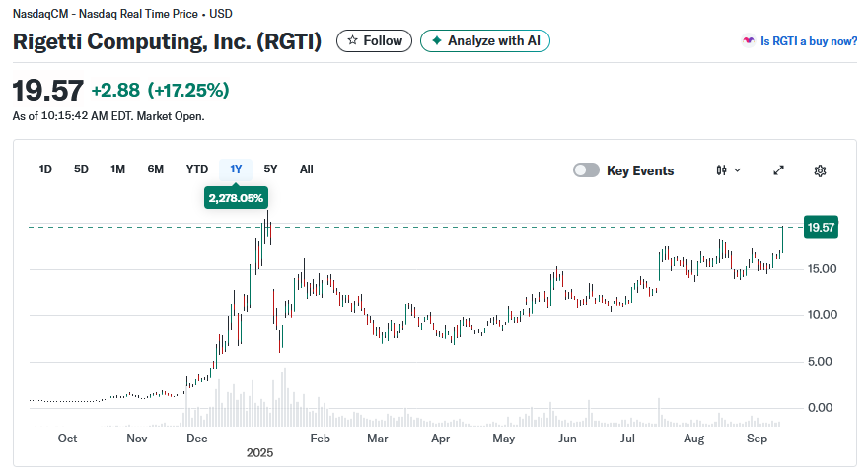This screenshot has width=868, height=473.
Task: Open chart type dropdown chevron
Action: 738,170
